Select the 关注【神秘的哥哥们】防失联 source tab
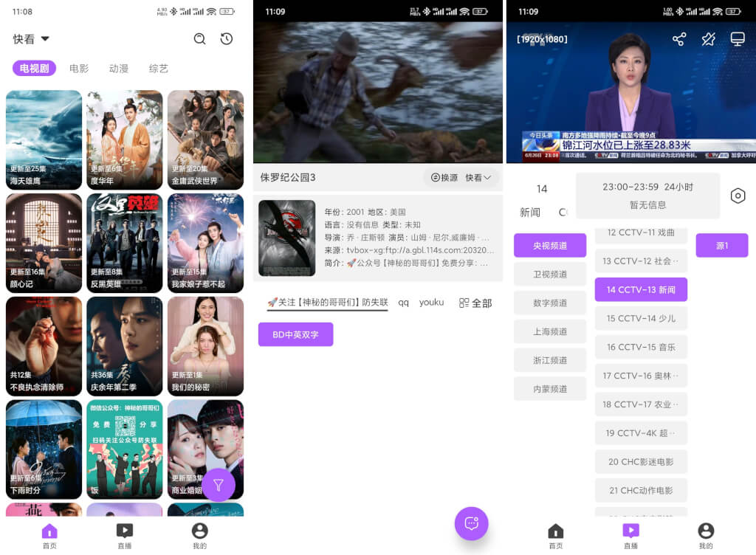 [x=327, y=303]
